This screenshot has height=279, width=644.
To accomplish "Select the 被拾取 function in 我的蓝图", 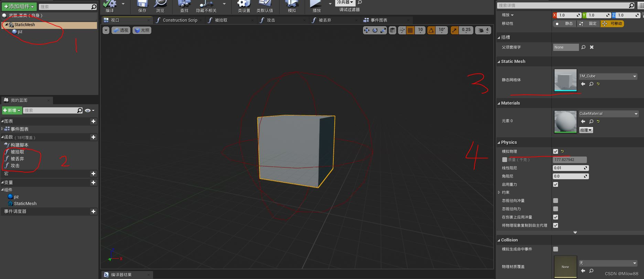I will pyautogui.click(x=17, y=152).
